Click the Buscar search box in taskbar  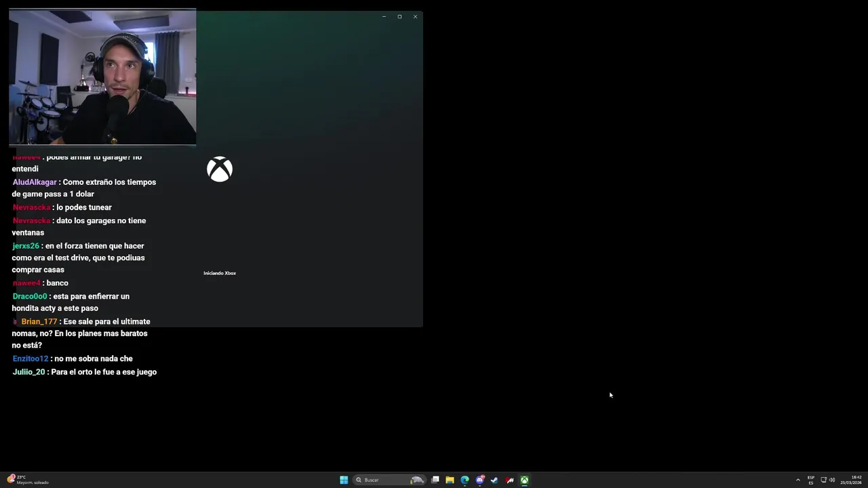tap(389, 480)
